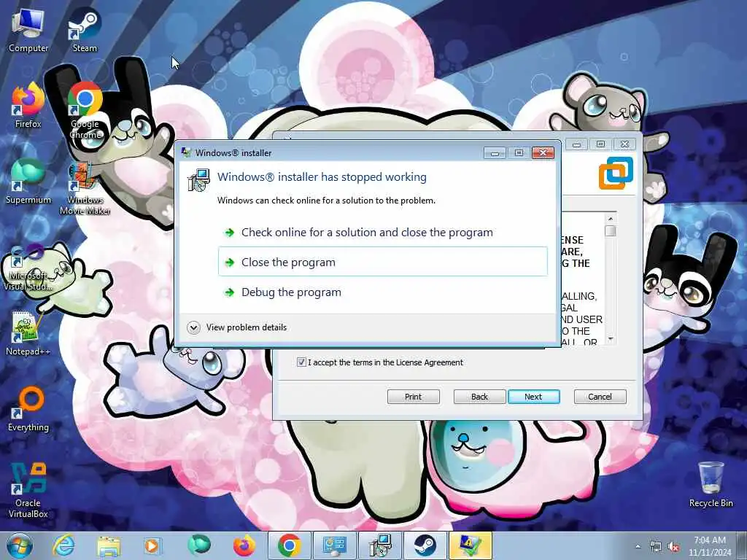Click the Supermium taskbar icon
Image resolution: width=747 pixels, height=560 pixels.
pyautogui.click(x=198, y=545)
